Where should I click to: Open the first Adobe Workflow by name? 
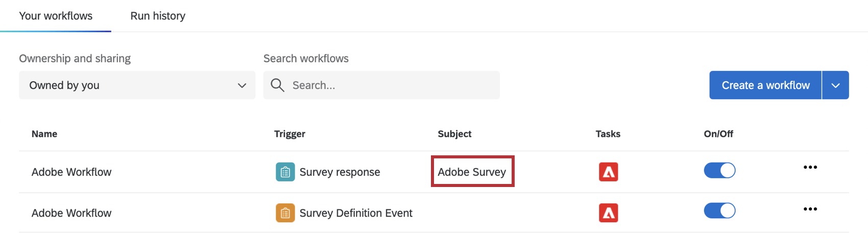71,172
